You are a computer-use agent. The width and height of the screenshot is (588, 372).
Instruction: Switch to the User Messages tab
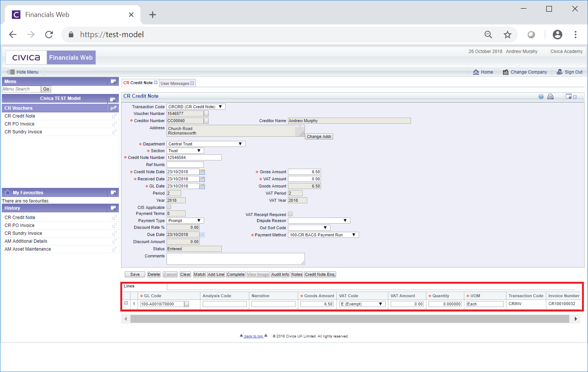pyautogui.click(x=175, y=83)
